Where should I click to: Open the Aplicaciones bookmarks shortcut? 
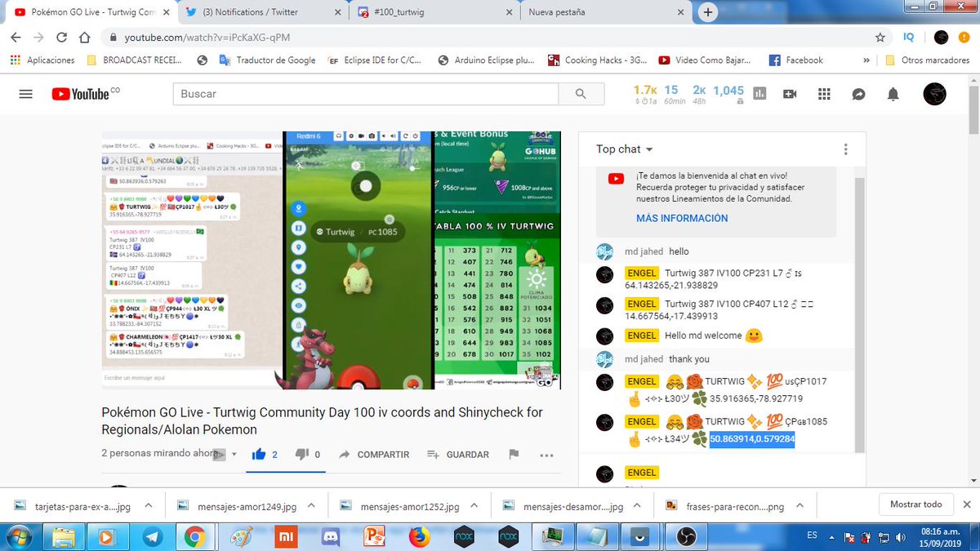[42, 60]
